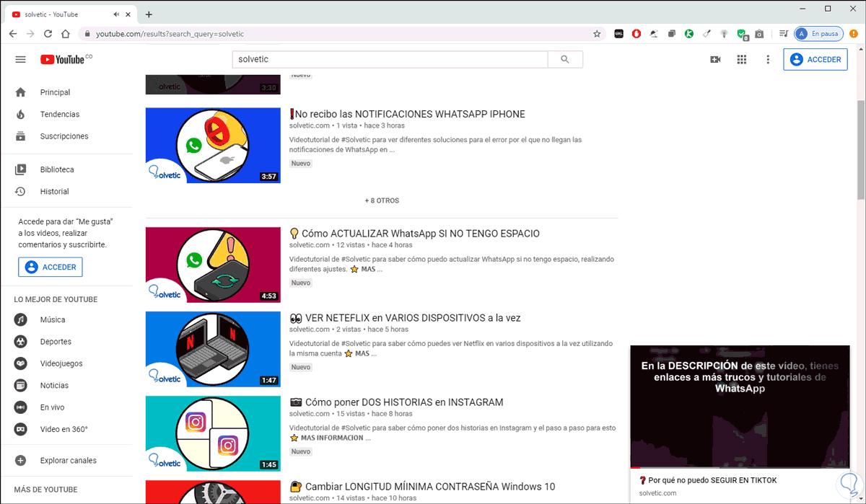This screenshot has height=504, width=866.
Task: Click the address bar URL
Action: (x=170, y=34)
